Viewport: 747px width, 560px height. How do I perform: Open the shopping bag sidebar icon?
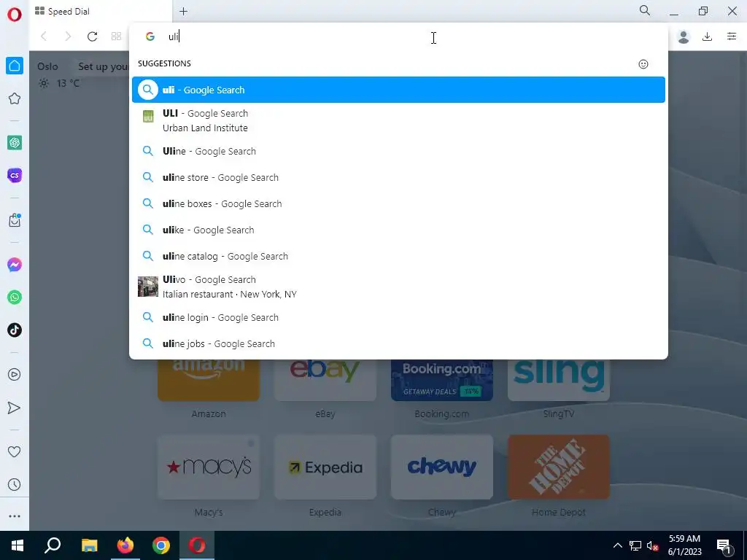15,220
